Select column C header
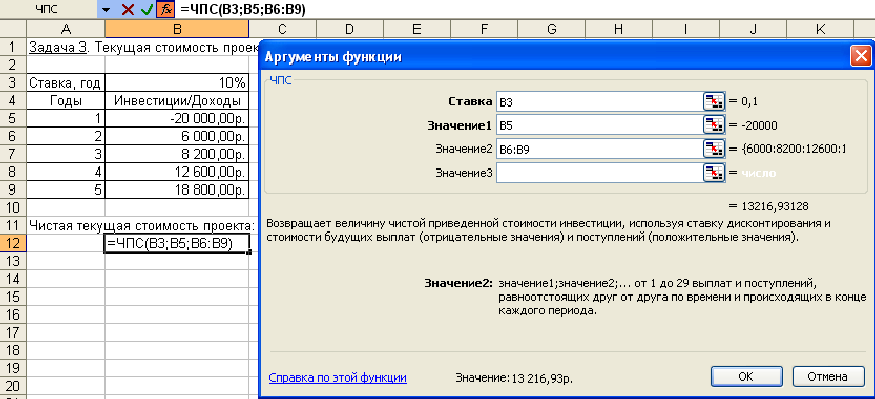Screen dimensions: 875x399 point(282,30)
